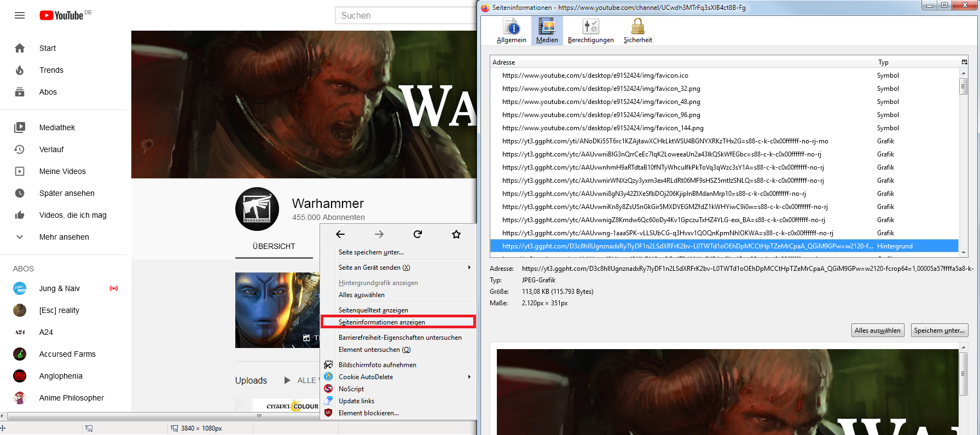The width and height of the screenshot is (980, 435).
Task: Open Berechtigungen in page info window
Action: [x=591, y=31]
